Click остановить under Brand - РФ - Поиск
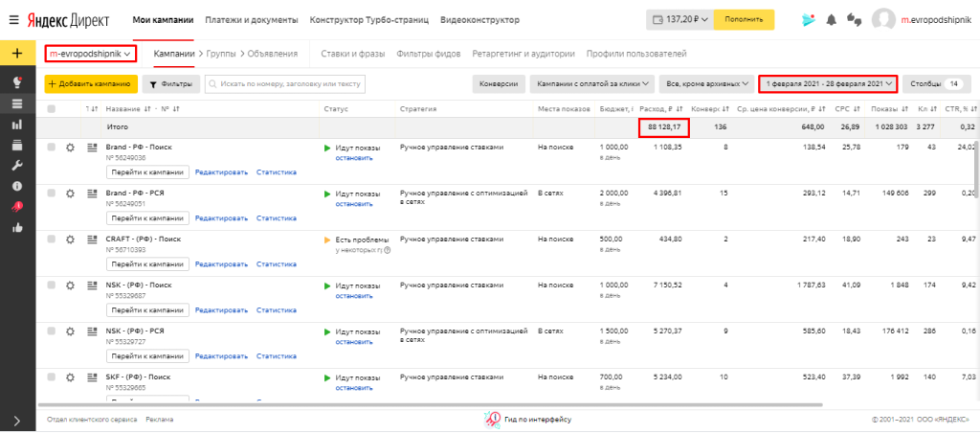This screenshot has width=980, height=434. (x=354, y=157)
